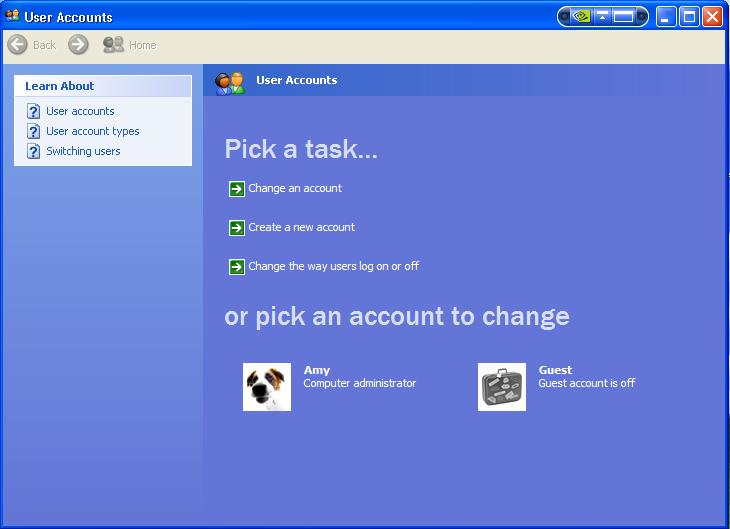Click the help icon beside User accounts
This screenshot has height=529, width=730.
point(33,111)
